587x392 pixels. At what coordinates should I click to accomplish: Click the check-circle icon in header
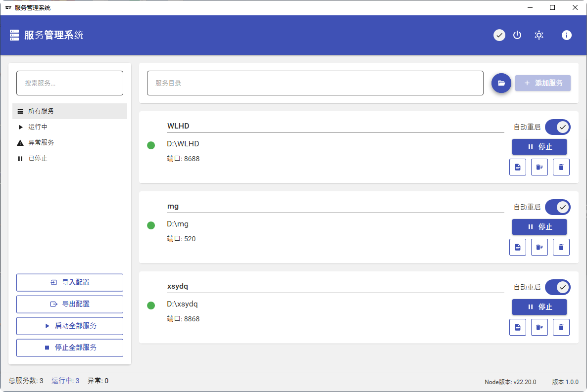coord(499,35)
